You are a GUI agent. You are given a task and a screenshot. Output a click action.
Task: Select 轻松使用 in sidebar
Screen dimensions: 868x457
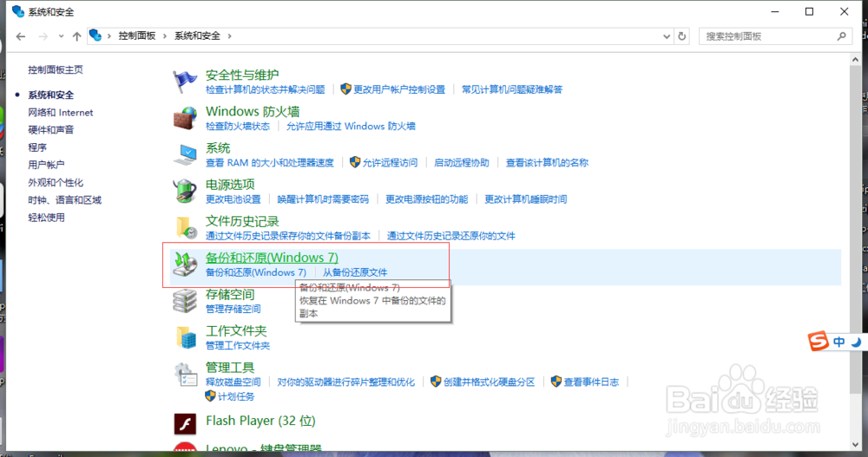click(46, 218)
